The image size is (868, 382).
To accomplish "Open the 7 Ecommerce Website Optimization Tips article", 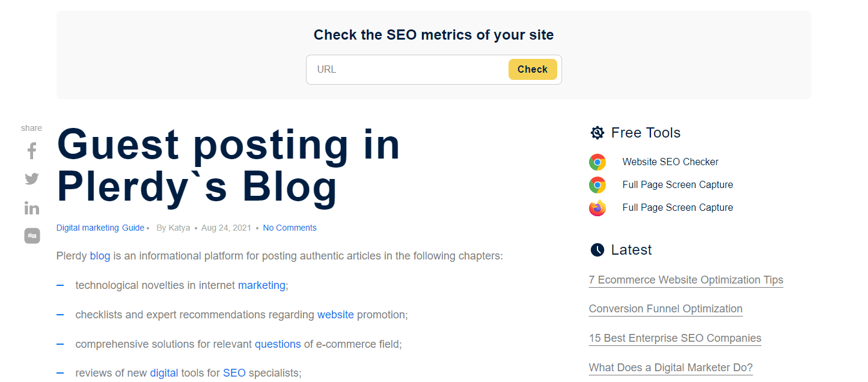I will [x=686, y=280].
